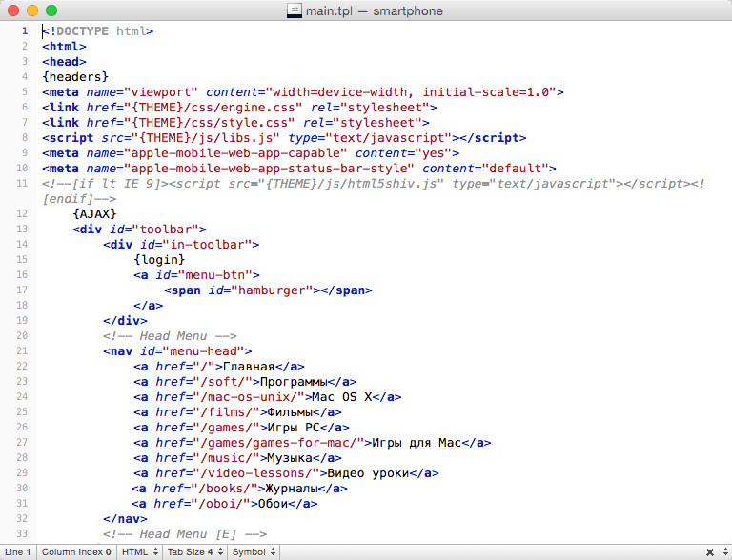Place cursor on the <!DOCTYPE html> line

97,31
